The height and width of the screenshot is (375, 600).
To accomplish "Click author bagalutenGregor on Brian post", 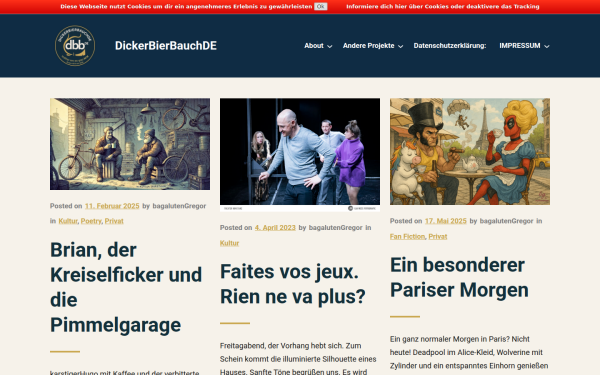I will coord(179,206).
